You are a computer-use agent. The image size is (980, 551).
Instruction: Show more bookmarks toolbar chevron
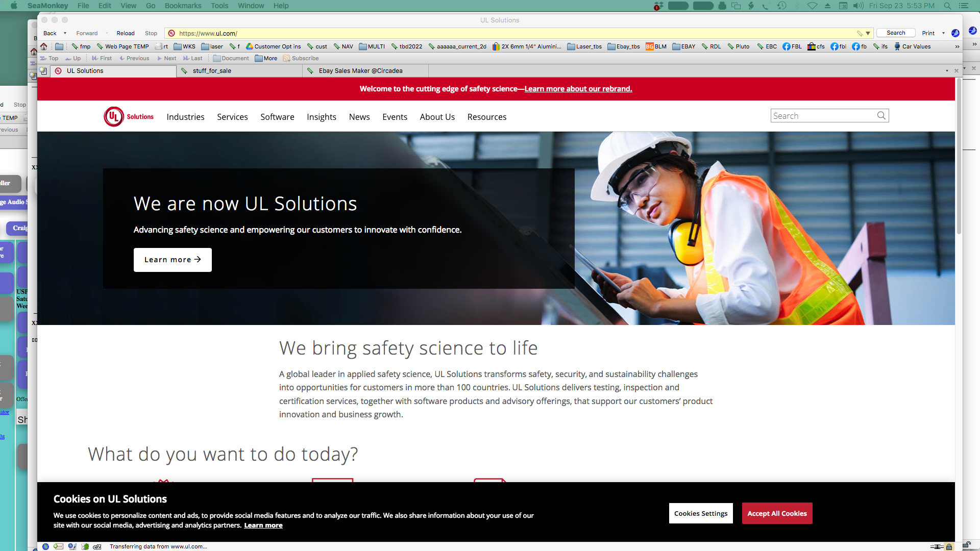957,46
